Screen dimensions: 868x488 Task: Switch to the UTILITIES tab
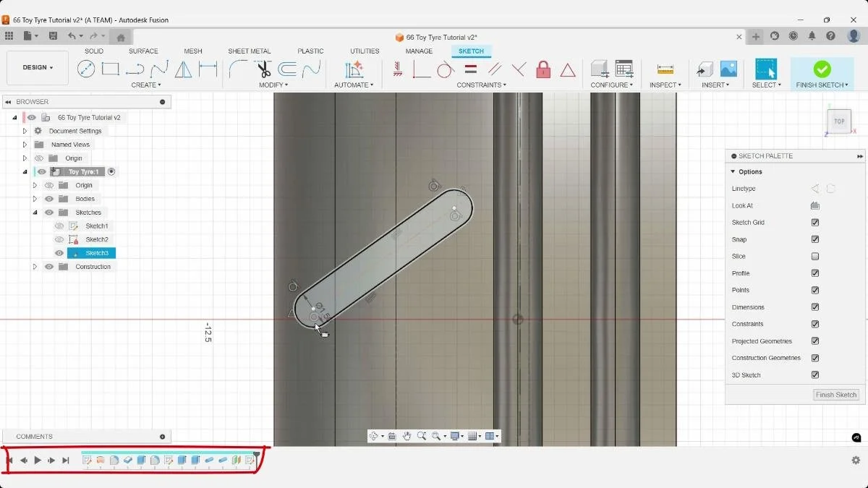(x=365, y=51)
